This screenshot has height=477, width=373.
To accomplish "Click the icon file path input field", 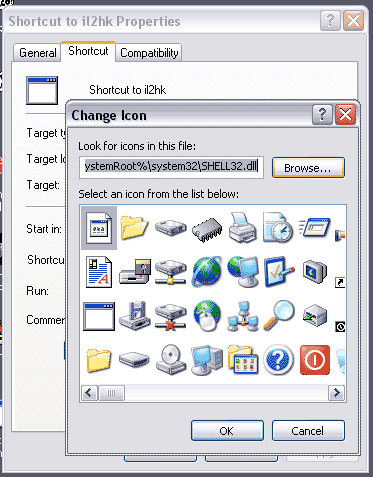I will 171,167.
